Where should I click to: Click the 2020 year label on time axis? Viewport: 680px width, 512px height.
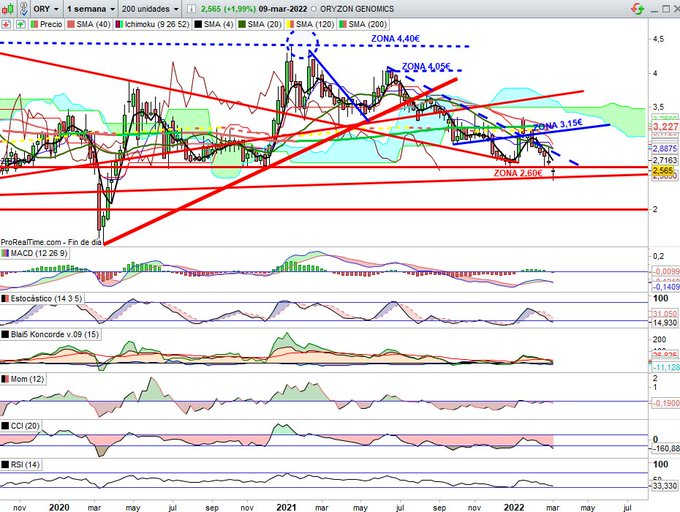(x=59, y=507)
